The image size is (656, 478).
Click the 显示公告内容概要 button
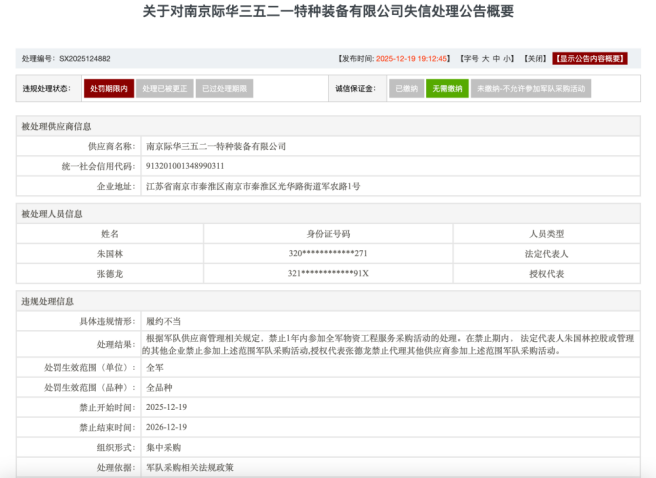pos(591,58)
